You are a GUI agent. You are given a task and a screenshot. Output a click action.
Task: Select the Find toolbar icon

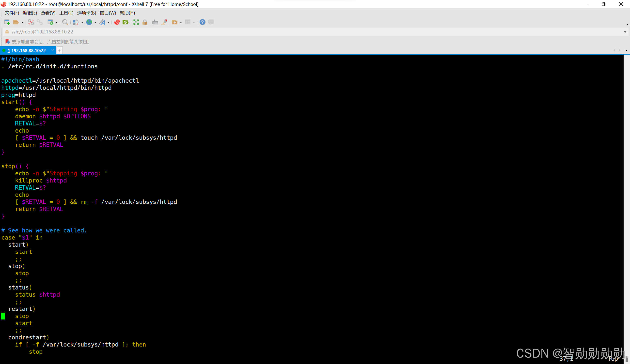coord(65,22)
